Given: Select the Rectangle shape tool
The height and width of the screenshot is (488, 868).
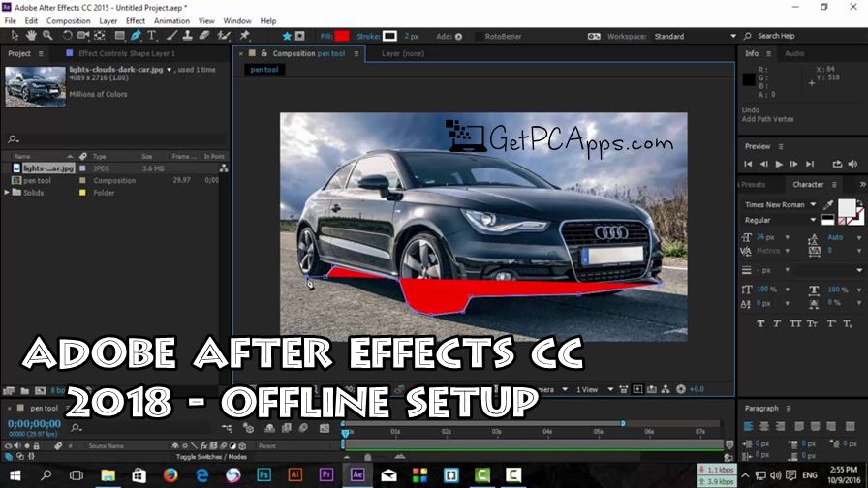Looking at the screenshot, I should pyautogui.click(x=119, y=36).
